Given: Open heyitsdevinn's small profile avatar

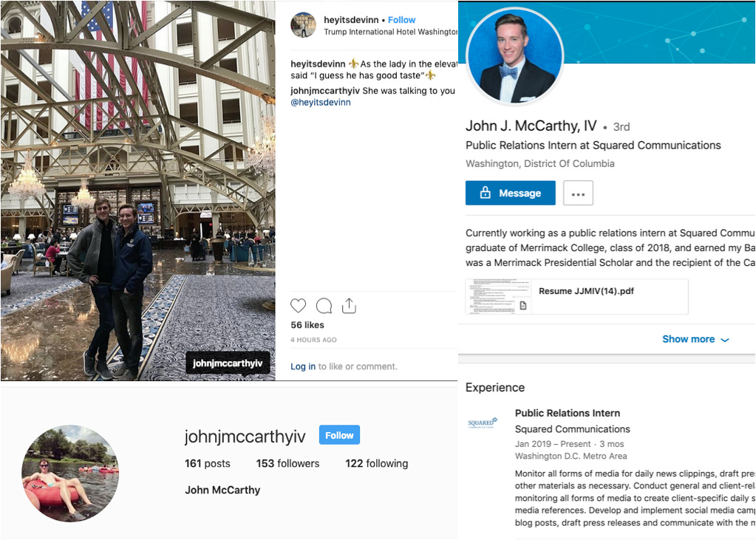Looking at the screenshot, I should pyautogui.click(x=303, y=24).
